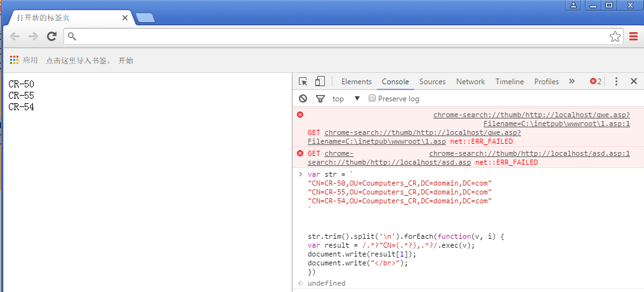This screenshot has height=292, width=644.
Task: Open qwe.asp source link ending 1.asp:1
Action: pyautogui.click(x=532, y=119)
